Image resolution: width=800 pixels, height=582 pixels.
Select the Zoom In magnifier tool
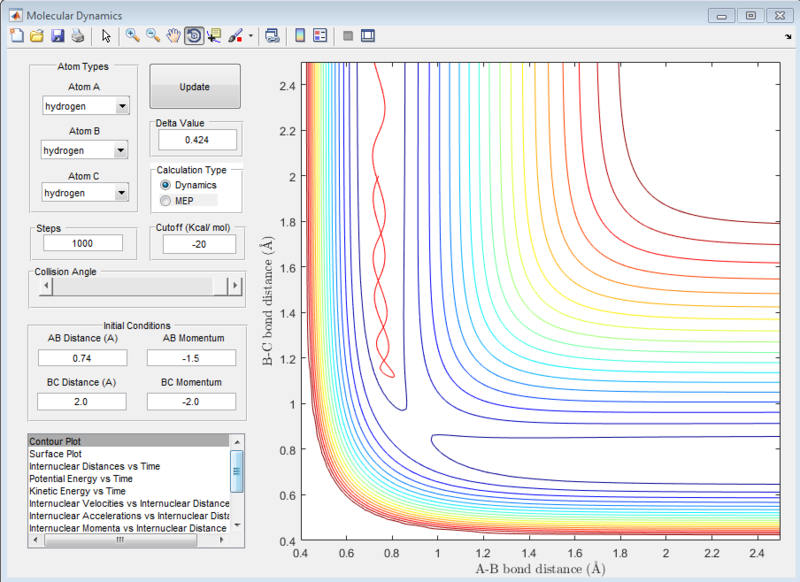click(132, 36)
